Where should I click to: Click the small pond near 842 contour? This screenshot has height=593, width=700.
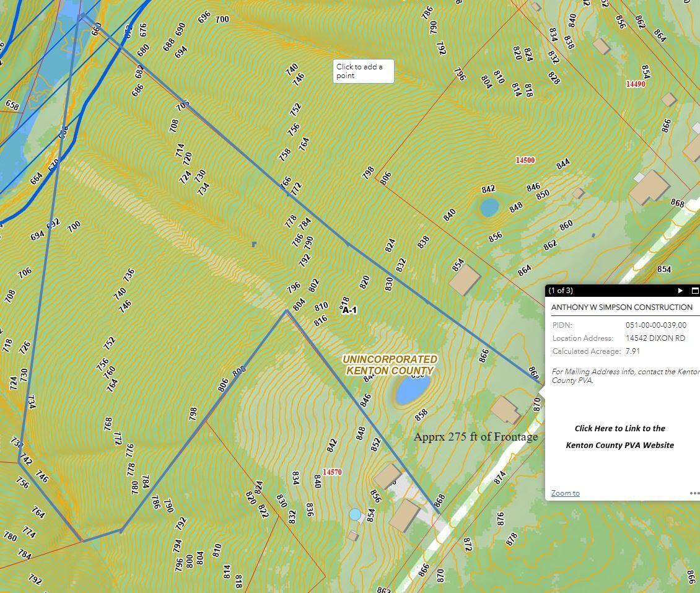pos(489,207)
